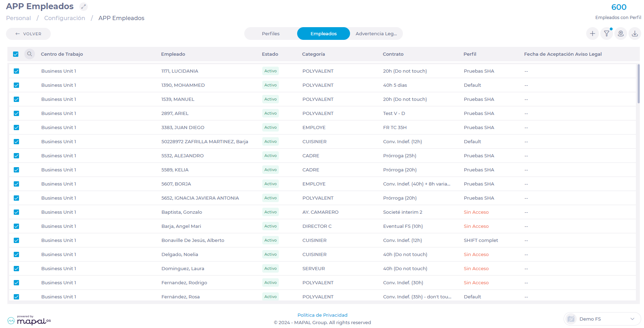
Task: Uncheck the row for Baptista, Gonzalo
Action: tap(16, 212)
